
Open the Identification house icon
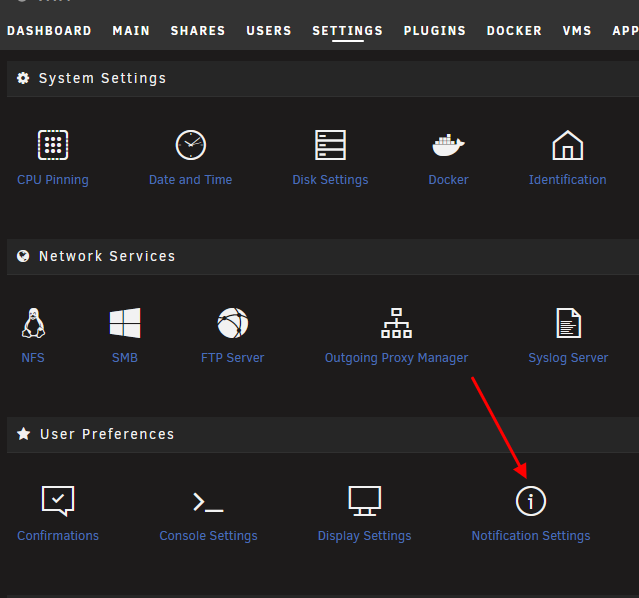[568, 145]
